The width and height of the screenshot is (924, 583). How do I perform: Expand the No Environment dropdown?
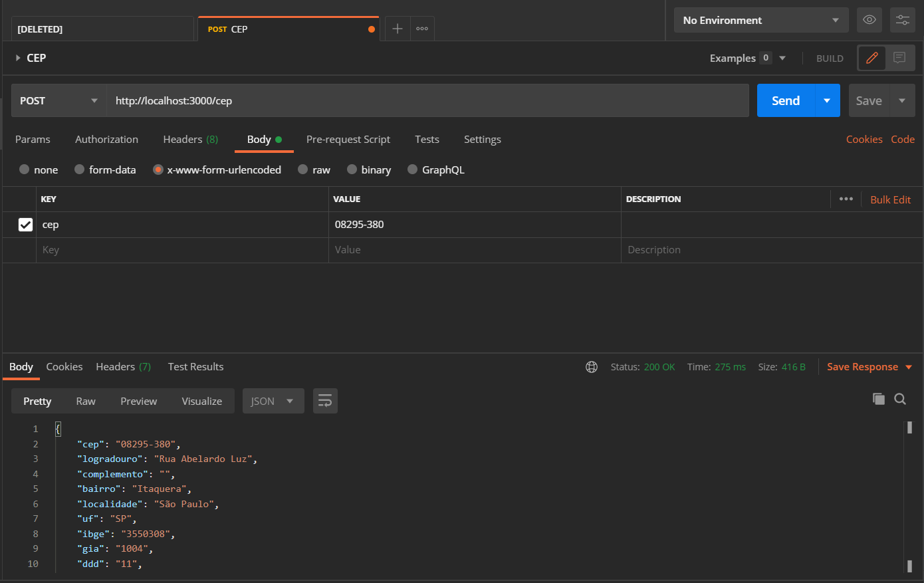point(761,20)
